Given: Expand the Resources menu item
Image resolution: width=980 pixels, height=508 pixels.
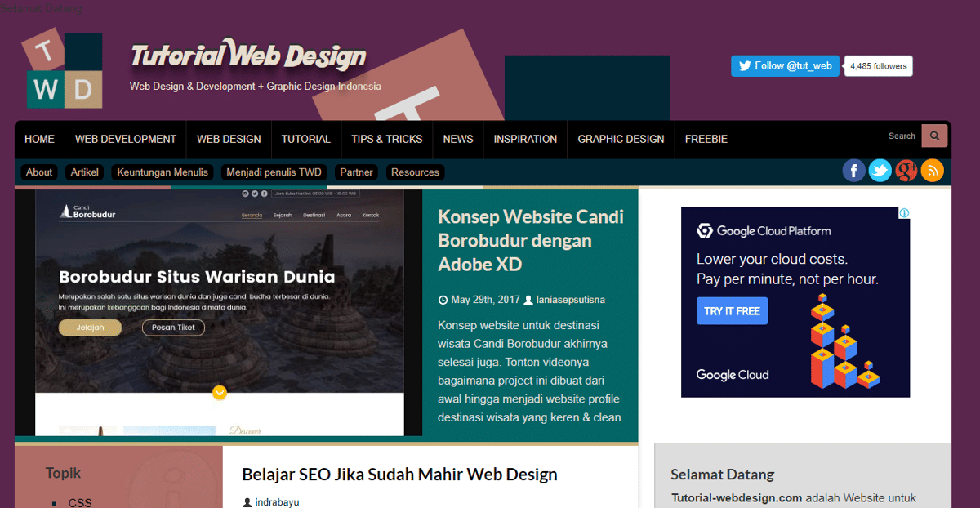Looking at the screenshot, I should 415,172.
